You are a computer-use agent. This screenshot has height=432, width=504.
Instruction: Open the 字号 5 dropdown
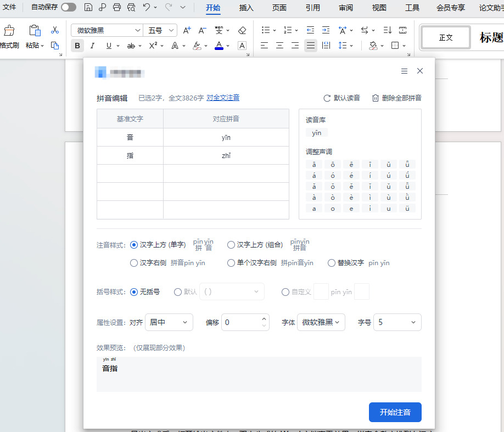click(397, 322)
